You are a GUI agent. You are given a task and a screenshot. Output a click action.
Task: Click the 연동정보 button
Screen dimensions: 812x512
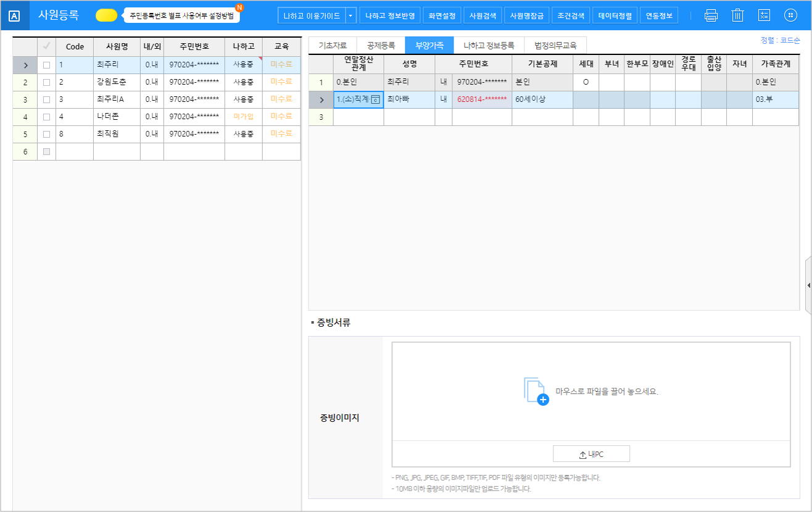659,15
